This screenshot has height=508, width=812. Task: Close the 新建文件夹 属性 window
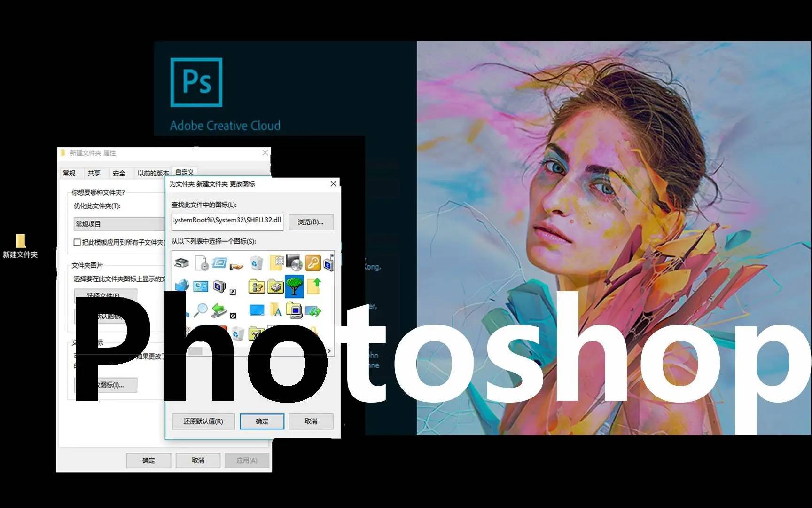click(265, 152)
